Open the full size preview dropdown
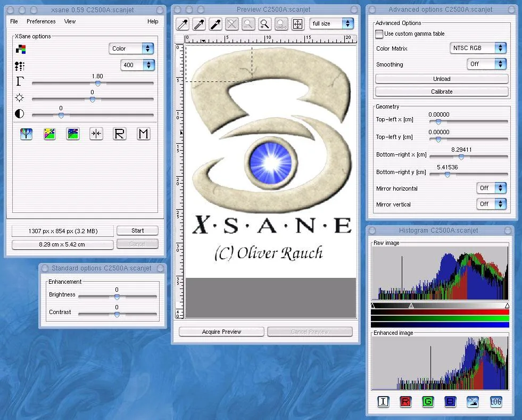 pos(332,23)
